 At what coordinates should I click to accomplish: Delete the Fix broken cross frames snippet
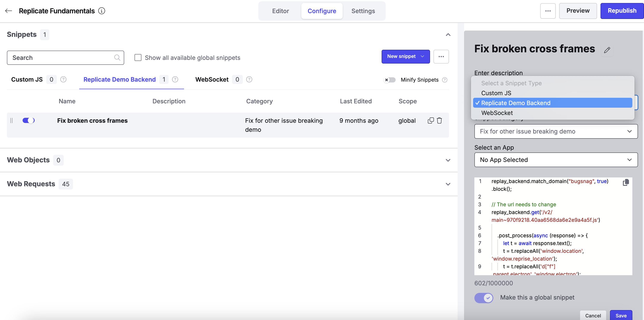coord(439,121)
